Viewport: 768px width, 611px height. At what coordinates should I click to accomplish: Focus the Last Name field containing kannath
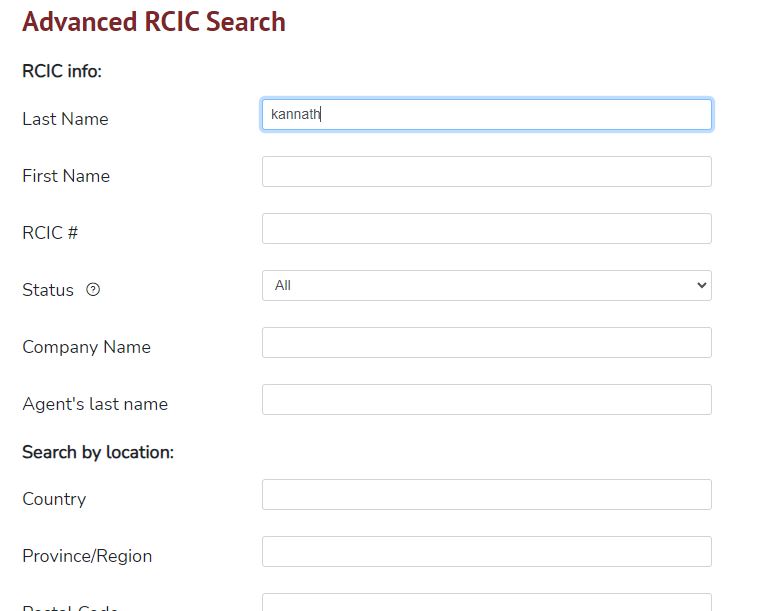click(x=486, y=115)
